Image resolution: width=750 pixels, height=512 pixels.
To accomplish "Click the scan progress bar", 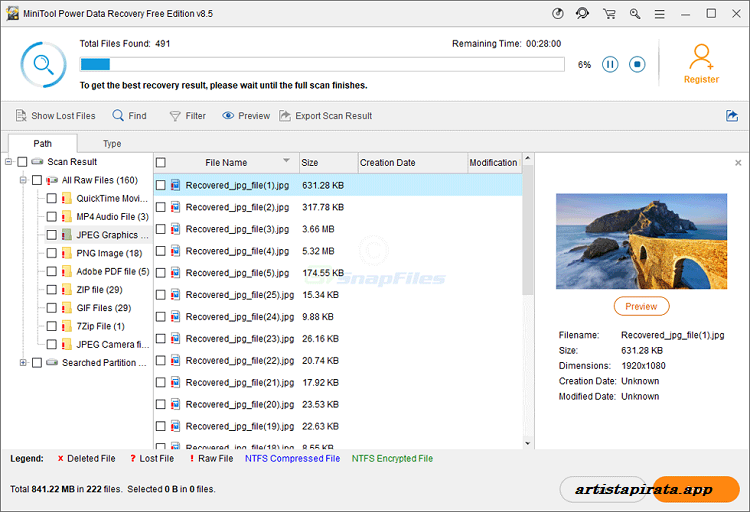I will click(x=322, y=64).
